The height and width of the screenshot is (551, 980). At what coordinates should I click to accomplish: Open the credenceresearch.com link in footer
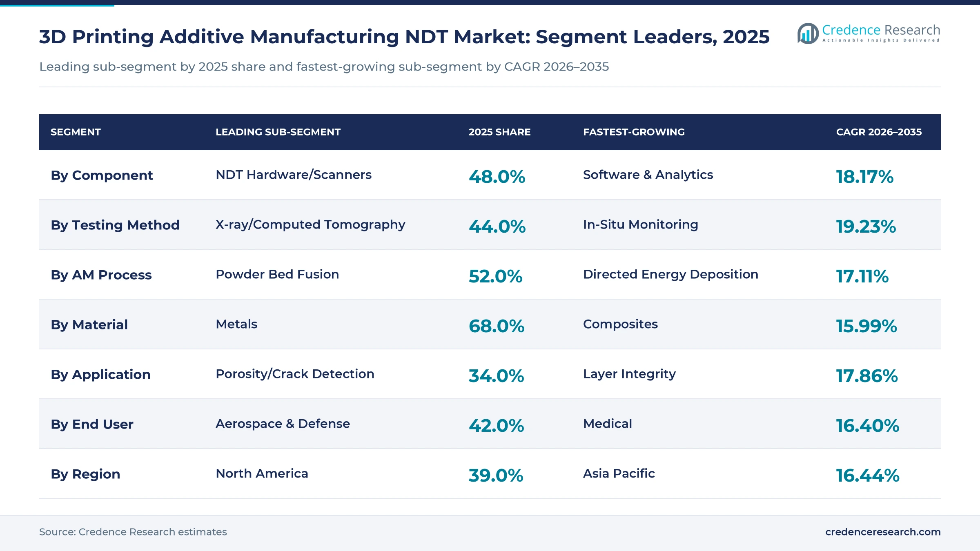tap(883, 532)
